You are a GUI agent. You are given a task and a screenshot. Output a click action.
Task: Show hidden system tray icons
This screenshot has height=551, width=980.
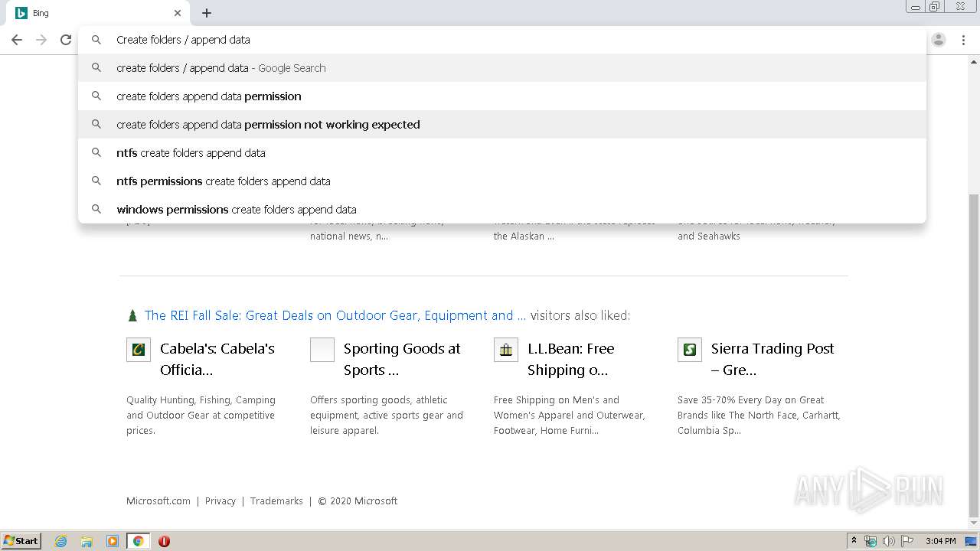coord(854,541)
